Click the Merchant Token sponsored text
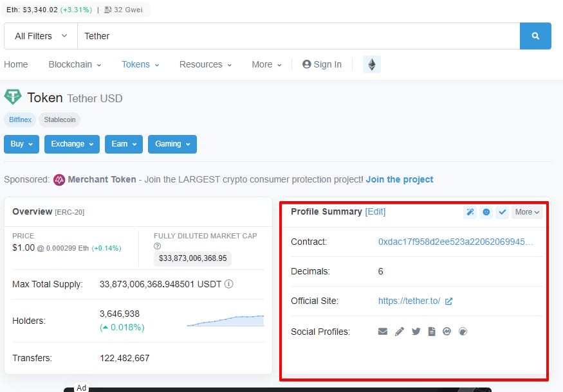Viewport: 563px width, 392px height. click(x=102, y=179)
